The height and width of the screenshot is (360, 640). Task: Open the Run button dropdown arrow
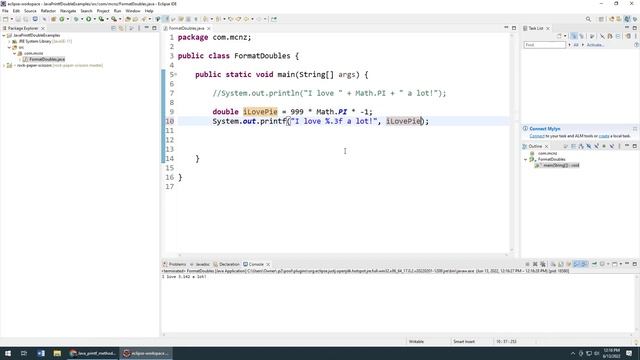pyautogui.click(x=94, y=19)
